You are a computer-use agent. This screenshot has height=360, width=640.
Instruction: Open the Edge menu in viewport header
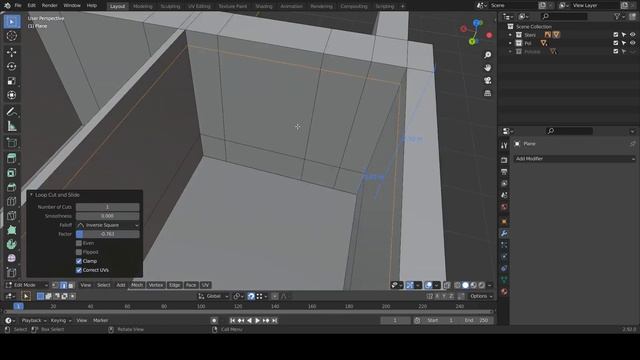(175, 285)
